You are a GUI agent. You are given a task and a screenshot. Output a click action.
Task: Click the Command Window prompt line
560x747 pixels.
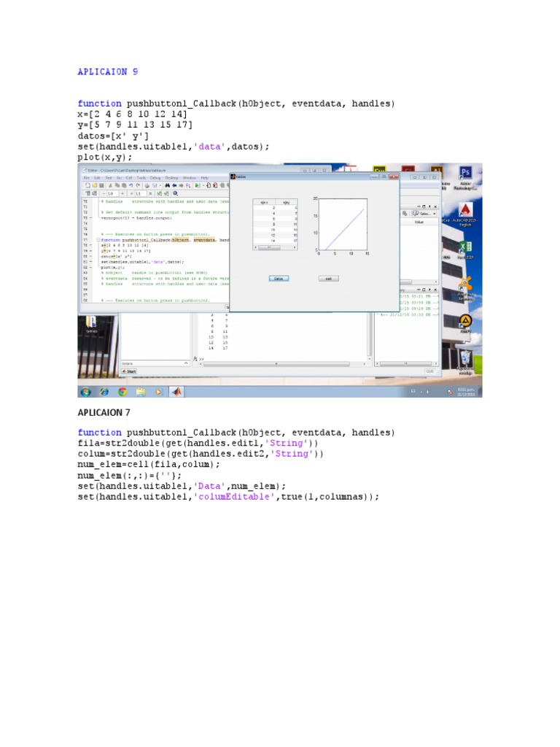coord(281,358)
